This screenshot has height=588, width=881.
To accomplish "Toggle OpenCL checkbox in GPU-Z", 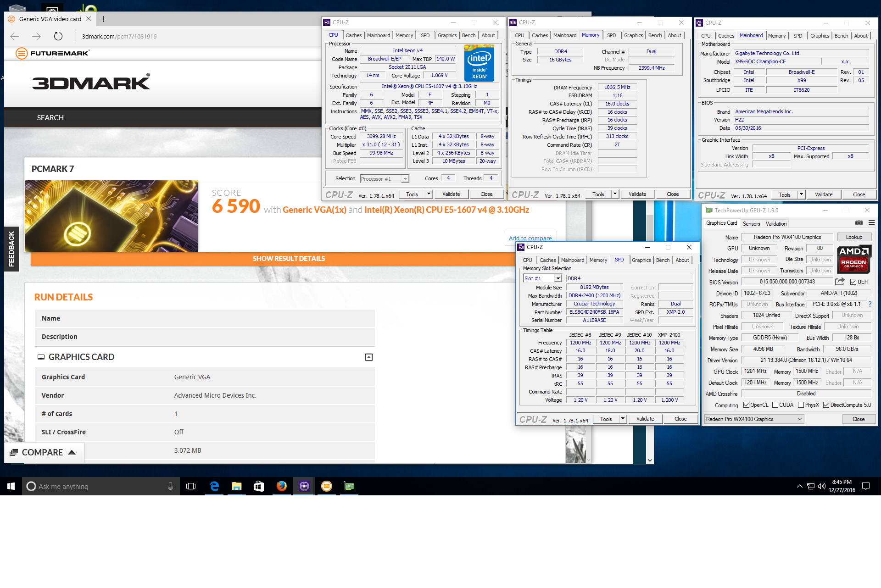I will (x=746, y=405).
